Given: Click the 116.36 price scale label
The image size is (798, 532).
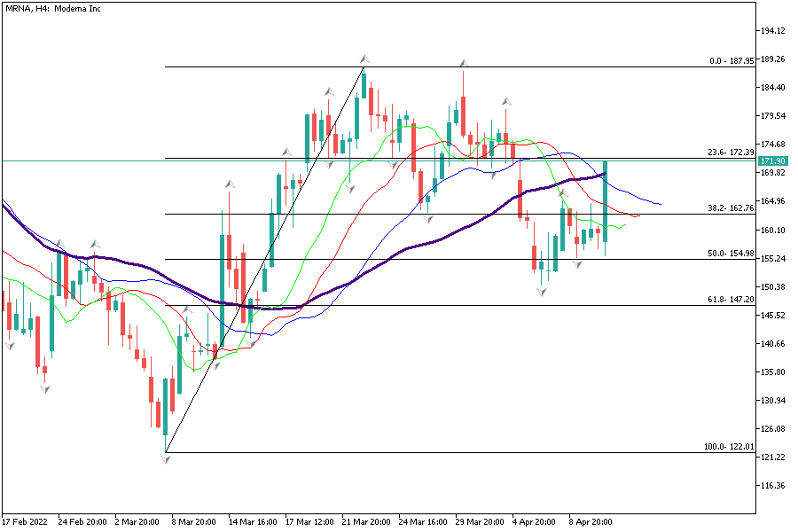Looking at the screenshot, I should tap(774, 486).
